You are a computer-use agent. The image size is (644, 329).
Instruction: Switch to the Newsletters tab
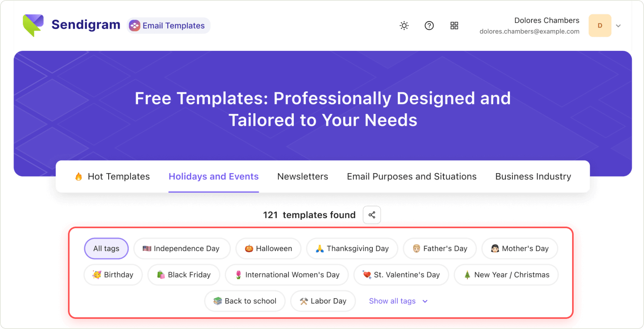point(303,177)
